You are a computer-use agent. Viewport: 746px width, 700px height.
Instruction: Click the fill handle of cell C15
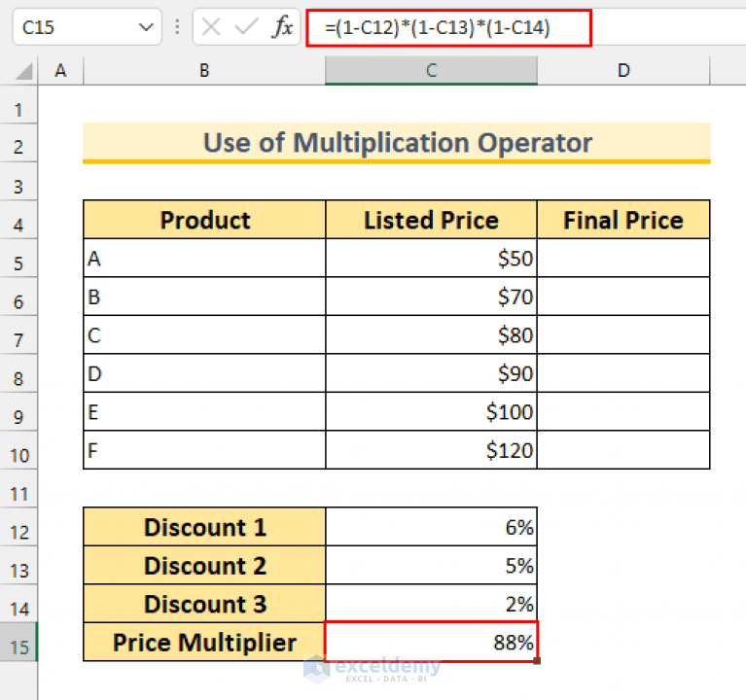[x=537, y=660]
